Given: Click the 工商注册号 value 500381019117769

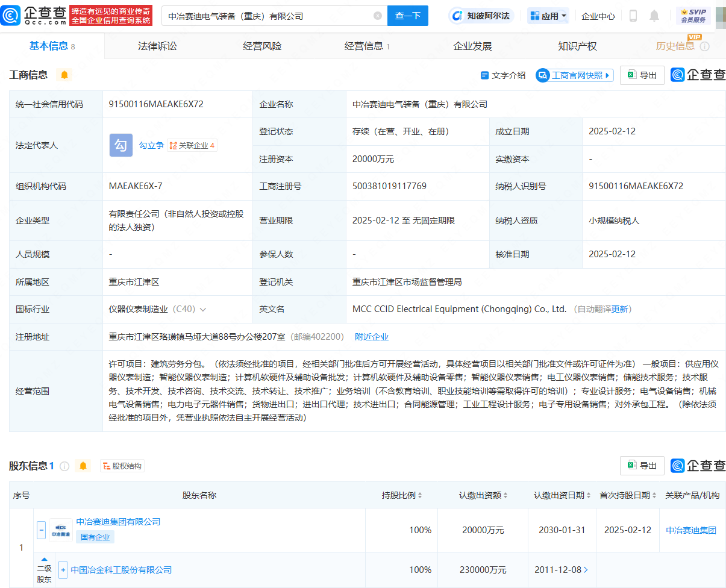Looking at the screenshot, I should pos(389,186).
